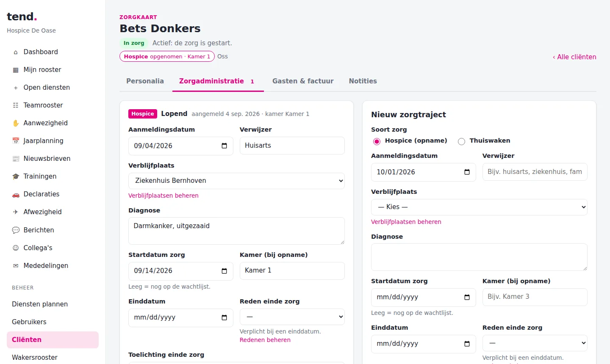Click the Trainingen graduation cap icon
The image size is (610, 364).
click(16, 176)
